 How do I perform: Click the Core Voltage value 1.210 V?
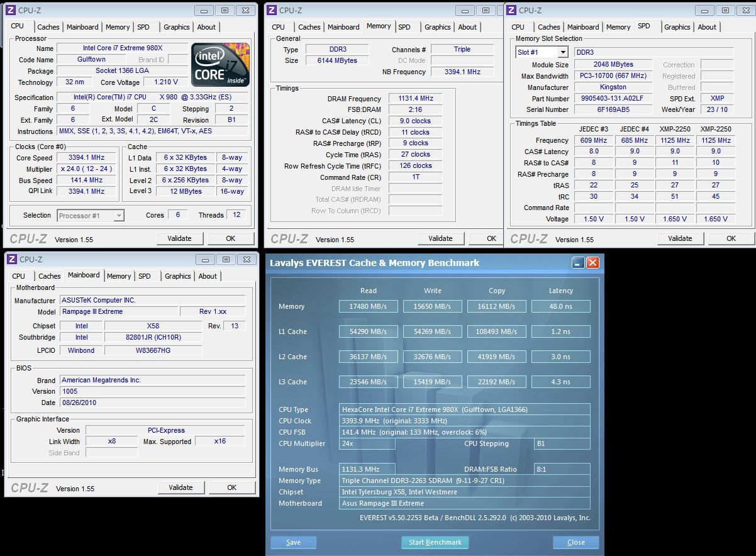click(165, 82)
